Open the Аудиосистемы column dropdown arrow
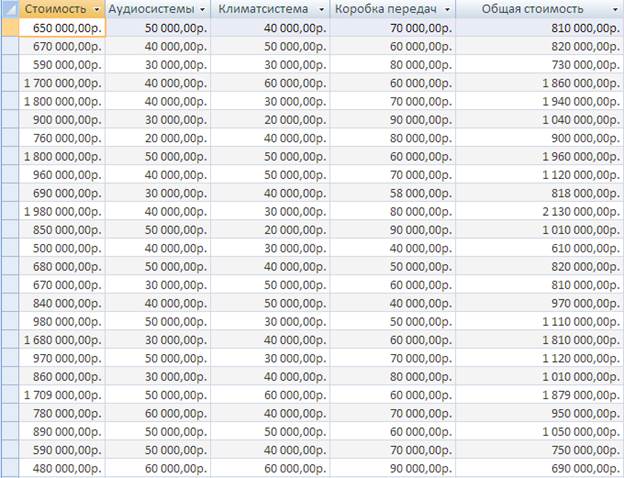Screen dimensions: 624x478 [202, 9]
